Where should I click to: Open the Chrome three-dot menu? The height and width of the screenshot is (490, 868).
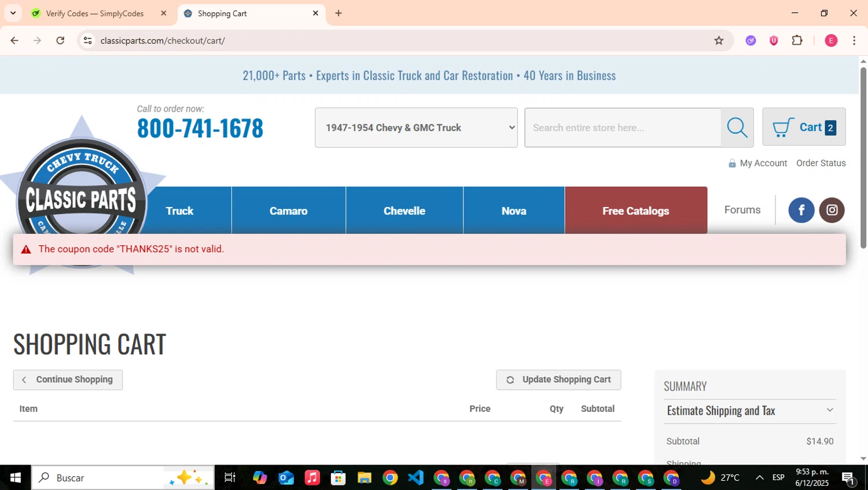click(x=854, y=40)
